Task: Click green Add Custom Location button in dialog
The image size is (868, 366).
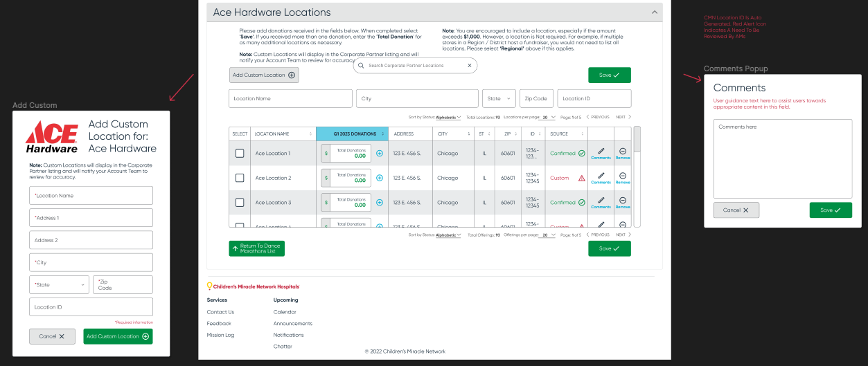Action: click(118, 336)
